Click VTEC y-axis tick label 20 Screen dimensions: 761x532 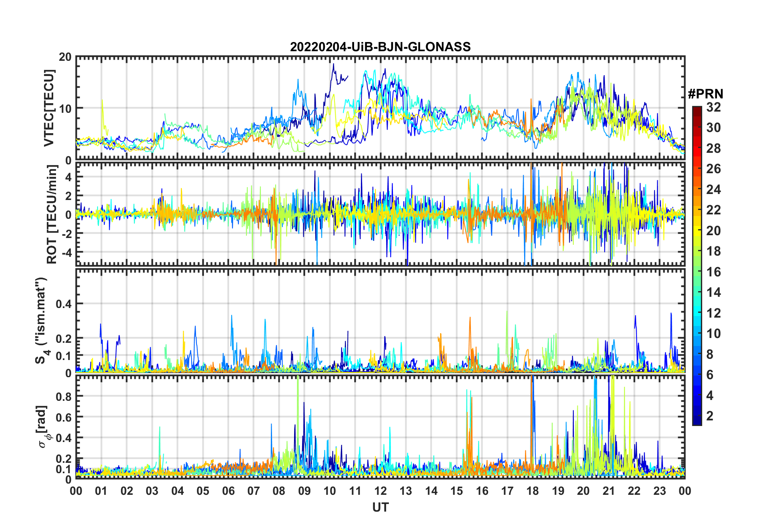click(65, 57)
